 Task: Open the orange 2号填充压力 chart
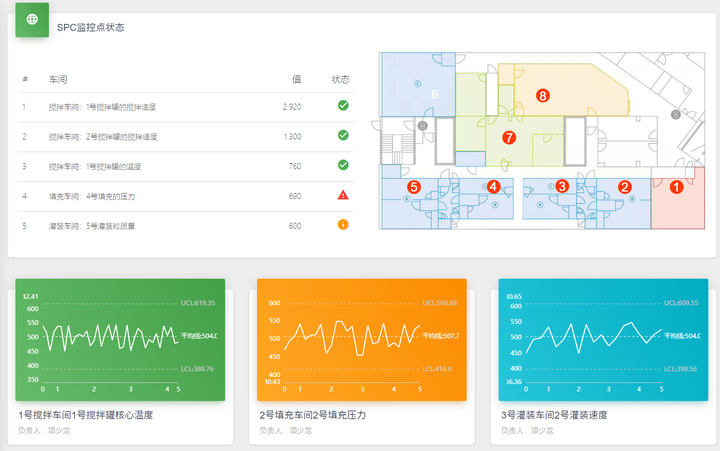[362, 340]
